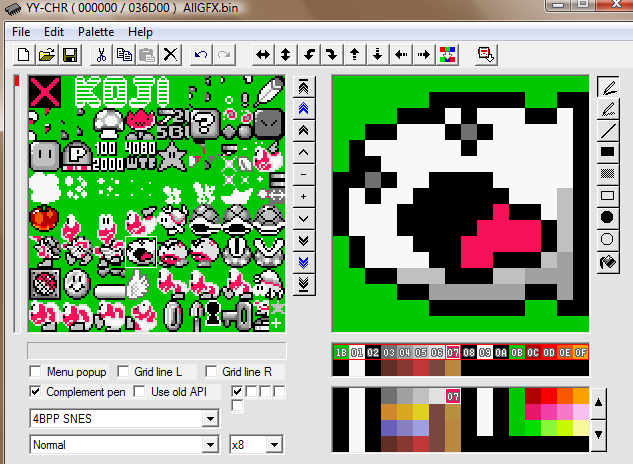Copy selection with the copy icon
Image resolution: width=633 pixels, height=464 pixels.
[124, 55]
